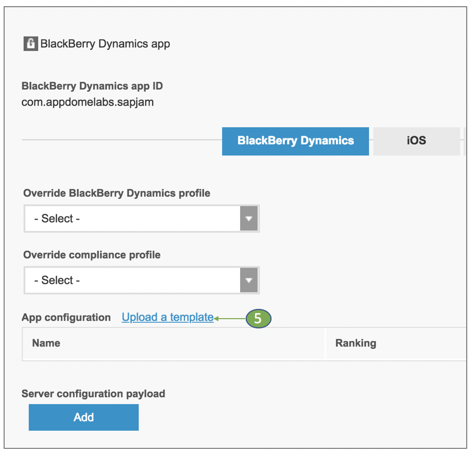Switch to the BlackBerry Dynamics tab
This screenshot has height=453, width=476.
point(295,141)
